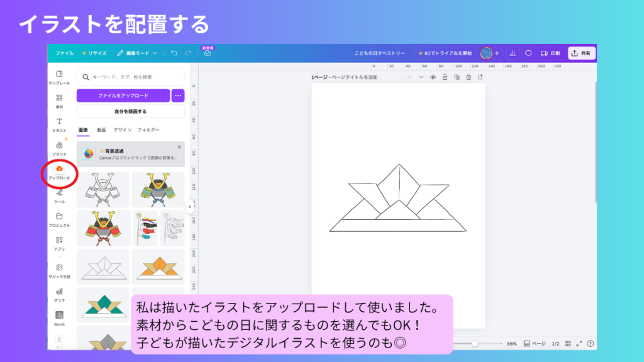This screenshot has height=362, width=644.
Task: Toggle page visibility with the eye icon
Action: 433,76
